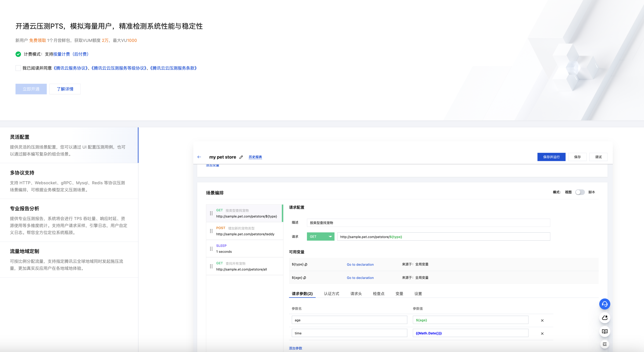The height and width of the screenshot is (352, 644).
Task: Switch to the 检查点 tab
Action: click(378, 294)
